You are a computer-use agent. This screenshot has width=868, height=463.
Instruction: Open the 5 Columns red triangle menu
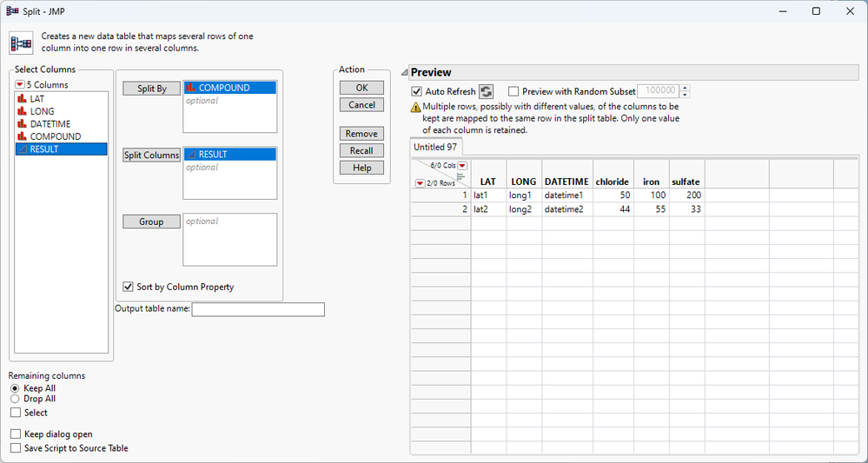pos(20,84)
